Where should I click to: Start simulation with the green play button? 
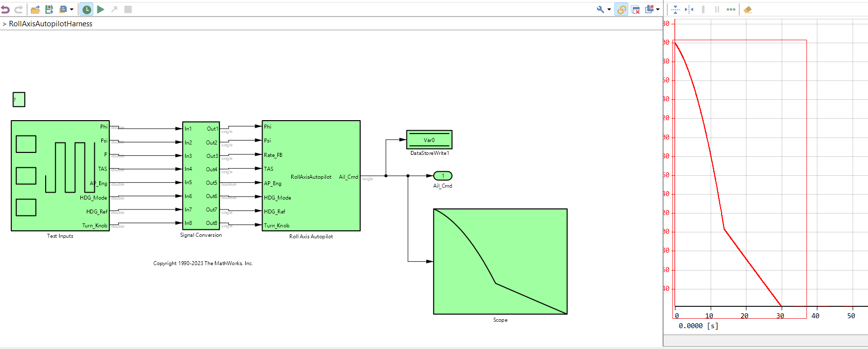pos(101,9)
